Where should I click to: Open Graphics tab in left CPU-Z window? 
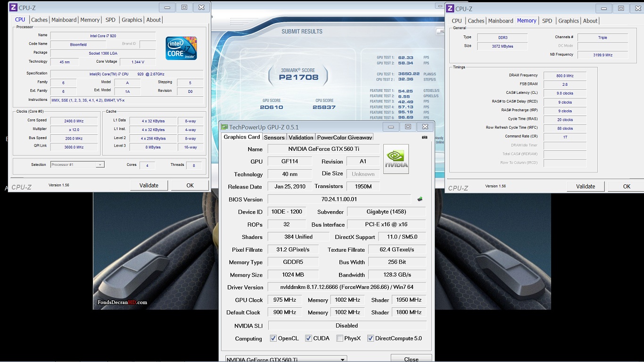[132, 20]
